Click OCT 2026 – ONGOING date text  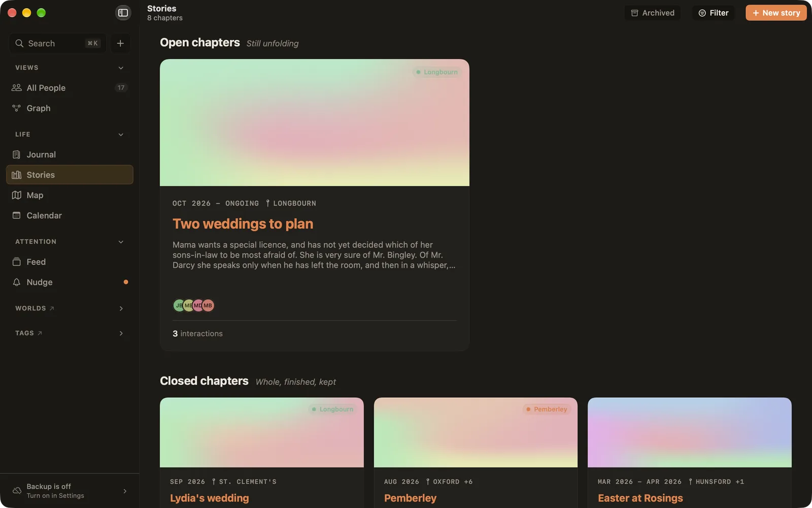pyautogui.click(x=216, y=203)
